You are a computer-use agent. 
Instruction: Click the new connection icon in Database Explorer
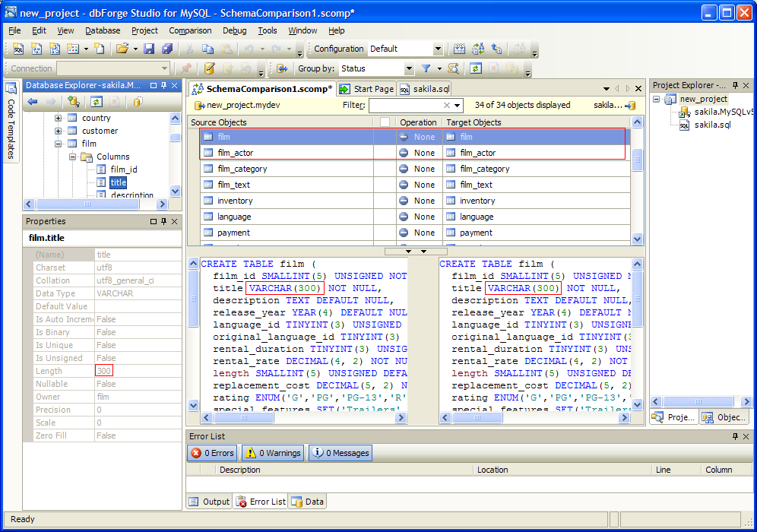(x=74, y=101)
